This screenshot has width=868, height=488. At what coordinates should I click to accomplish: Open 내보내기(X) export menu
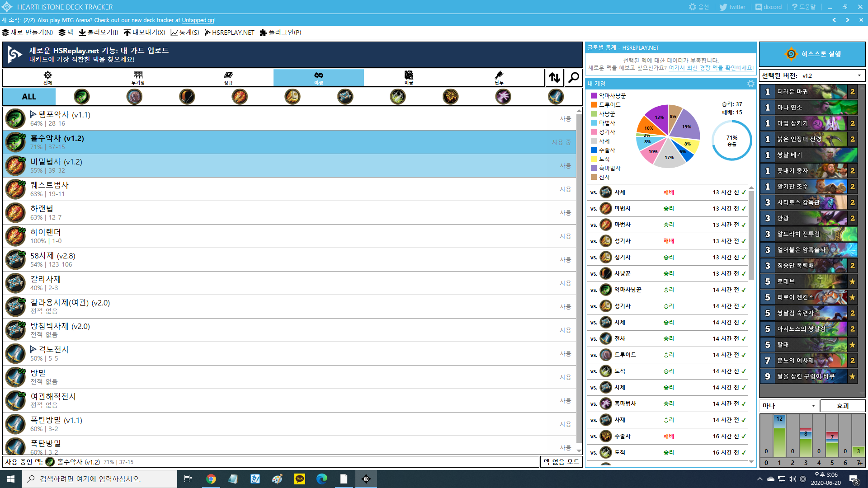click(145, 33)
